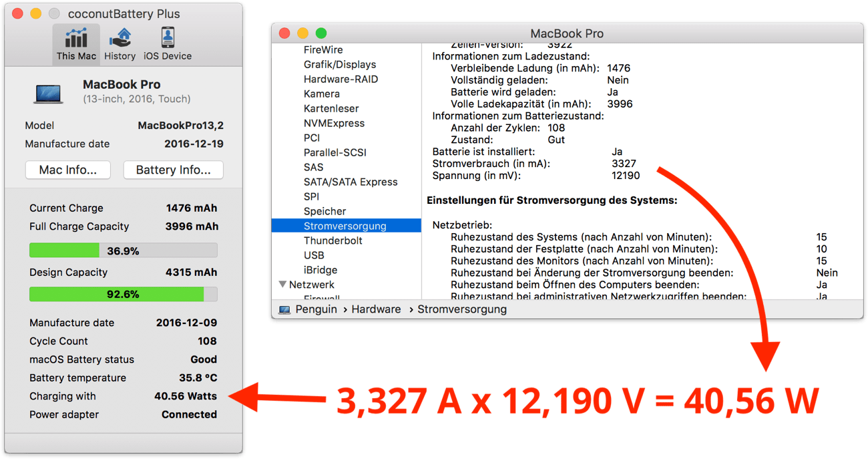Select PCI in the sidebar
Screen dimensions: 868x459
312,138
